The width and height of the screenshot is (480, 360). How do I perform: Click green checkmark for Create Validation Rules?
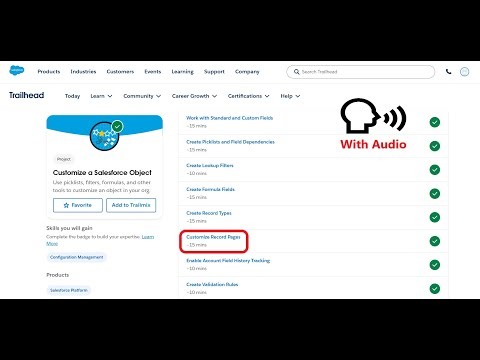click(435, 288)
